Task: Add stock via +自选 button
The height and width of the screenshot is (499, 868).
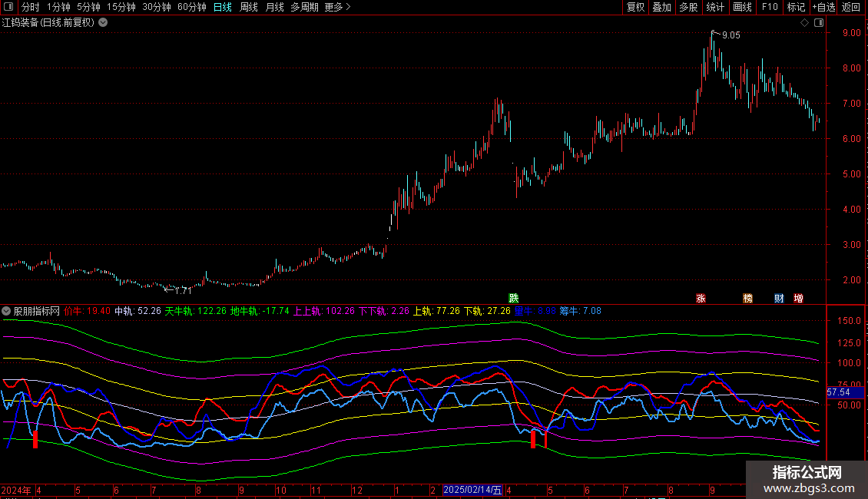Action: coord(823,8)
